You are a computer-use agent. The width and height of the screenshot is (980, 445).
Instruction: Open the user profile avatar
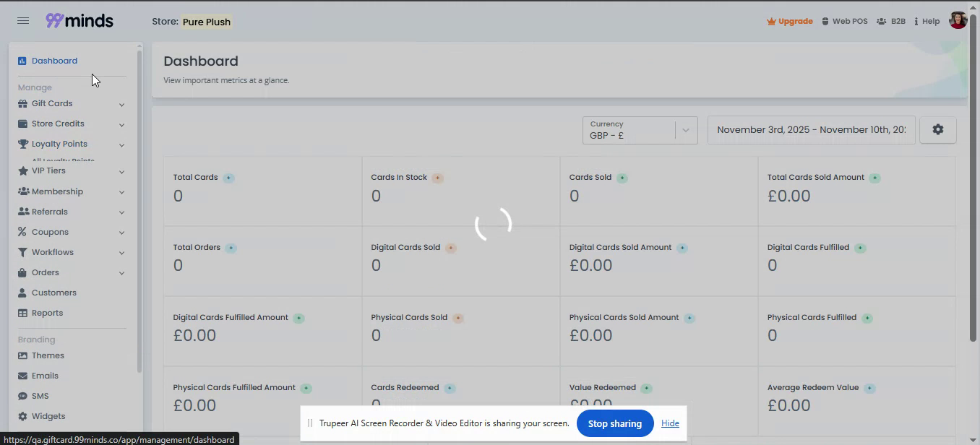[x=958, y=21]
